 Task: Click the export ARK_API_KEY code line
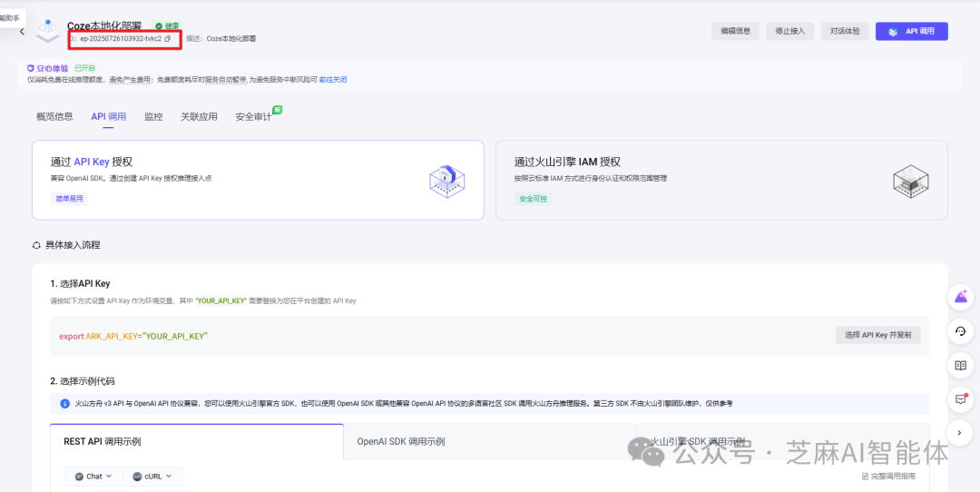point(133,337)
